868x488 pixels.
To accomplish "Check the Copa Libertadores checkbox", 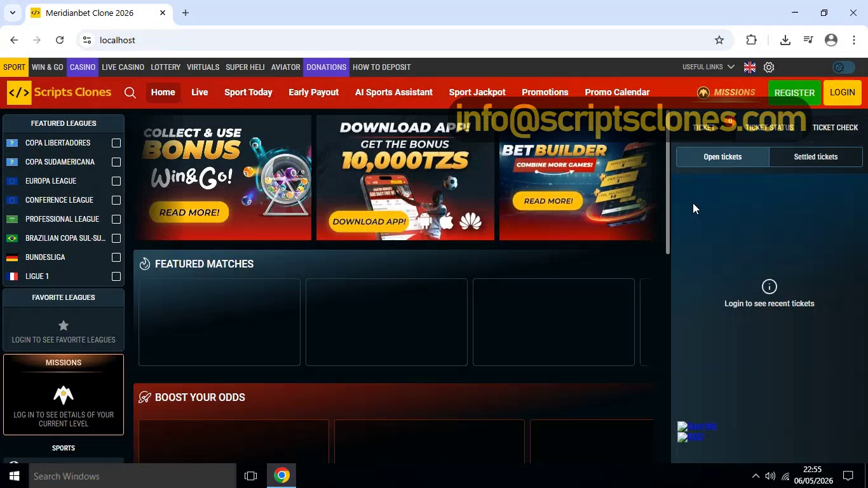I will pyautogui.click(x=116, y=143).
